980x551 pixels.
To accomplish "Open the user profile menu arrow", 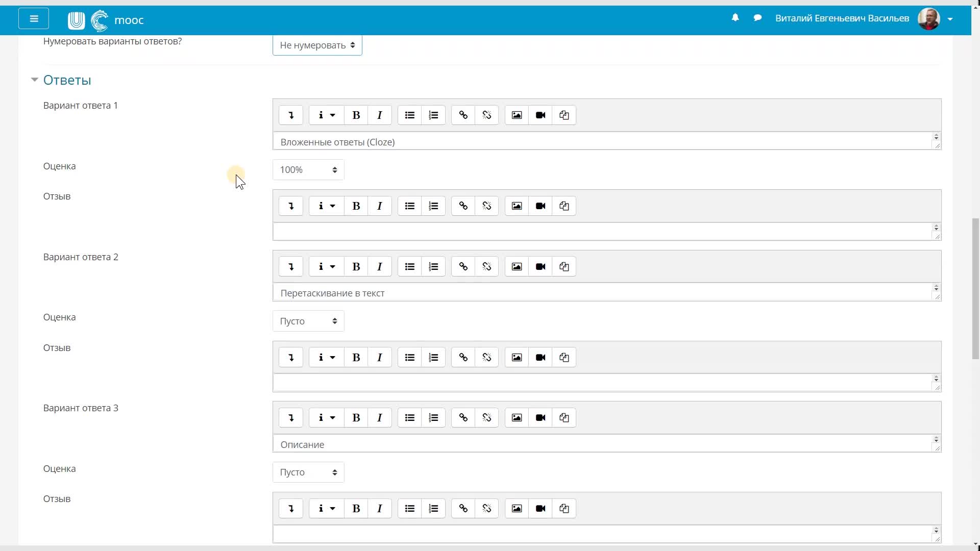I will click(950, 19).
